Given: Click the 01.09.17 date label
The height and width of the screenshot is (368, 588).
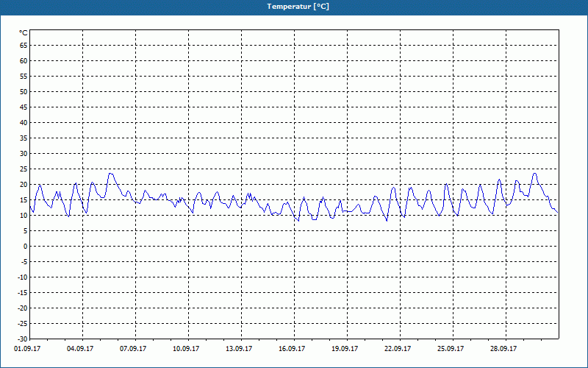Looking at the screenshot, I should pos(27,349).
